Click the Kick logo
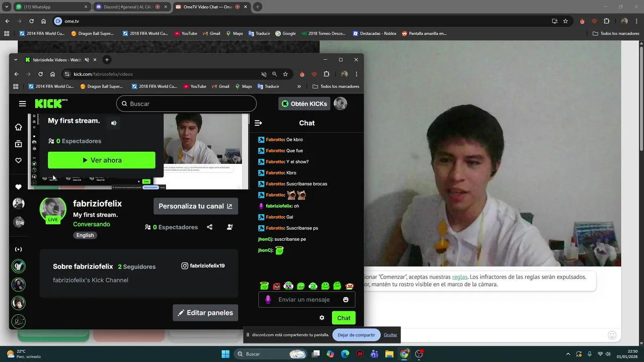The width and height of the screenshot is (644, 362). [x=51, y=104]
